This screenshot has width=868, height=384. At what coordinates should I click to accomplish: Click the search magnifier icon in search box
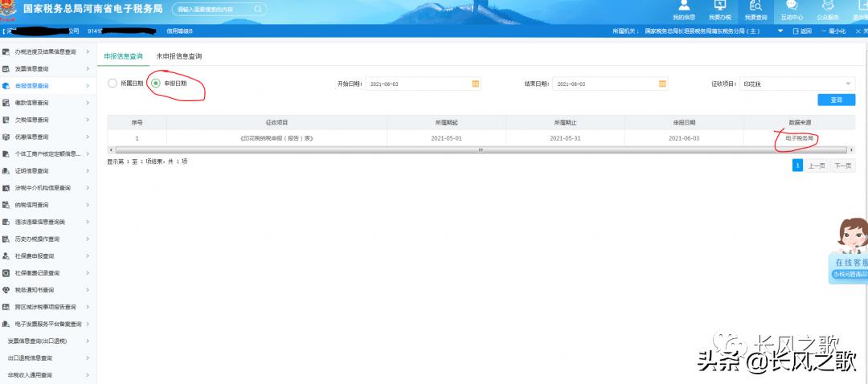[258, 9]
